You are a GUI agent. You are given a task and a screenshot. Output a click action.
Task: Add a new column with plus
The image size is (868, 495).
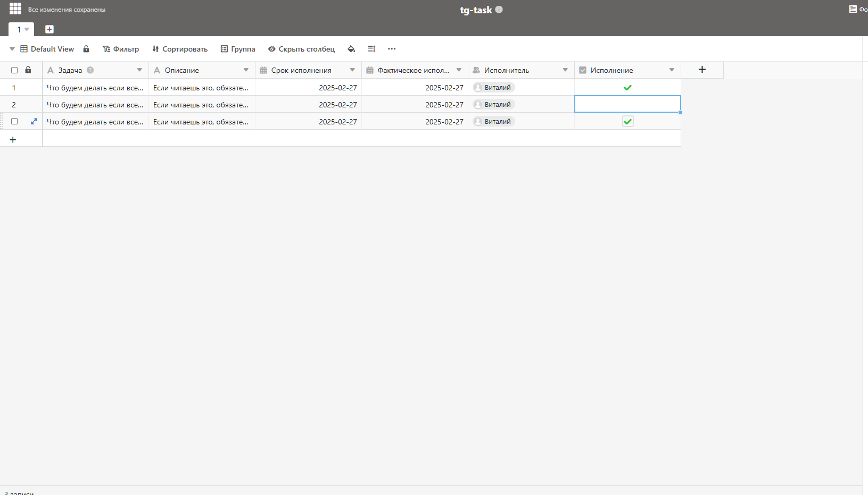702,70
